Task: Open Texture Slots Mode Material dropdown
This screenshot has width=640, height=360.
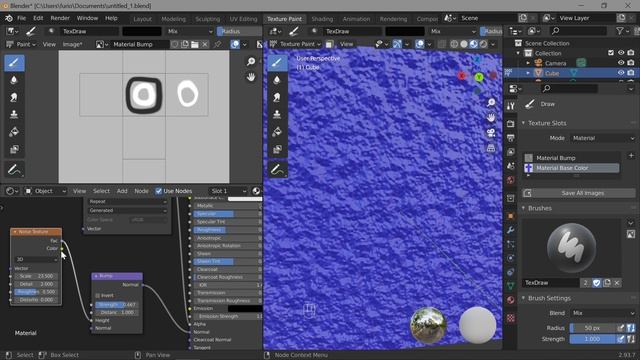Action: [602, 138]
